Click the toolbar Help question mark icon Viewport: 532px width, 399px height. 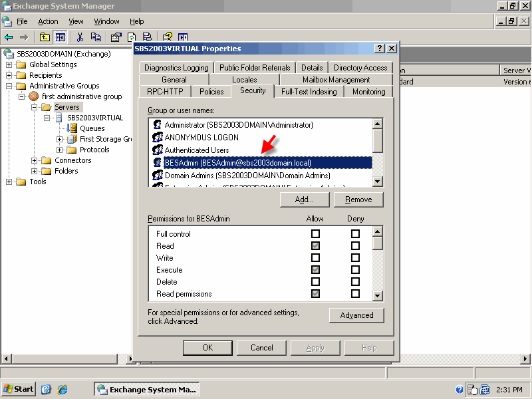tap(168, 37)
